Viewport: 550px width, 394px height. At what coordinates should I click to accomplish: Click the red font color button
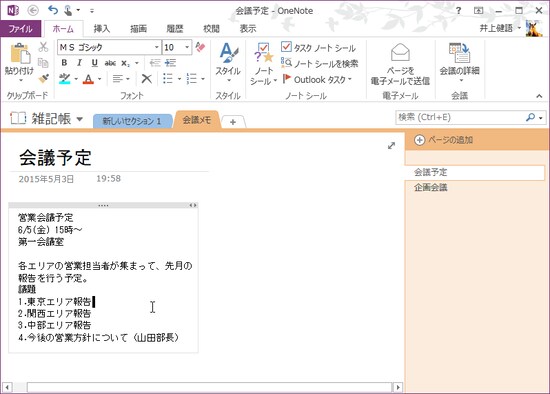tap(88, 79)
